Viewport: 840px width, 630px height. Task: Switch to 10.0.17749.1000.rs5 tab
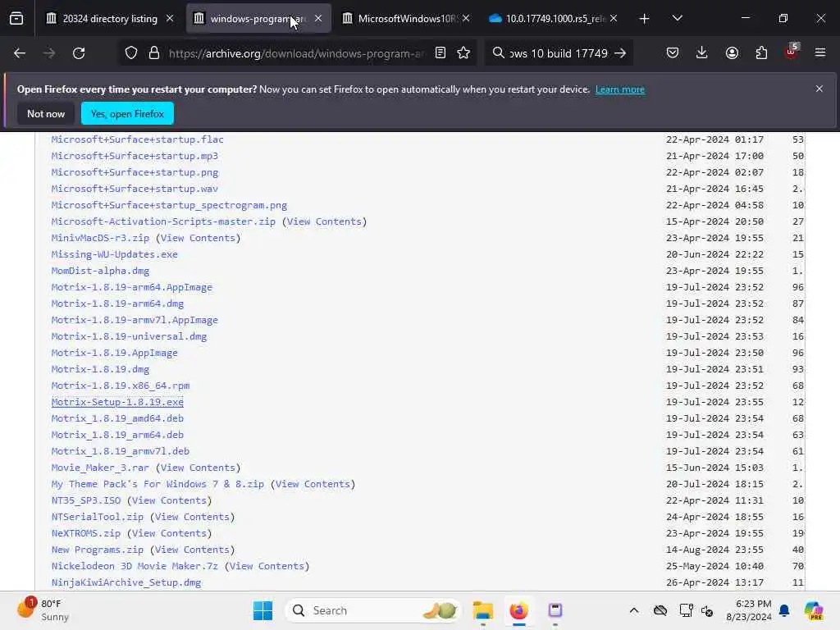(554, 18)
